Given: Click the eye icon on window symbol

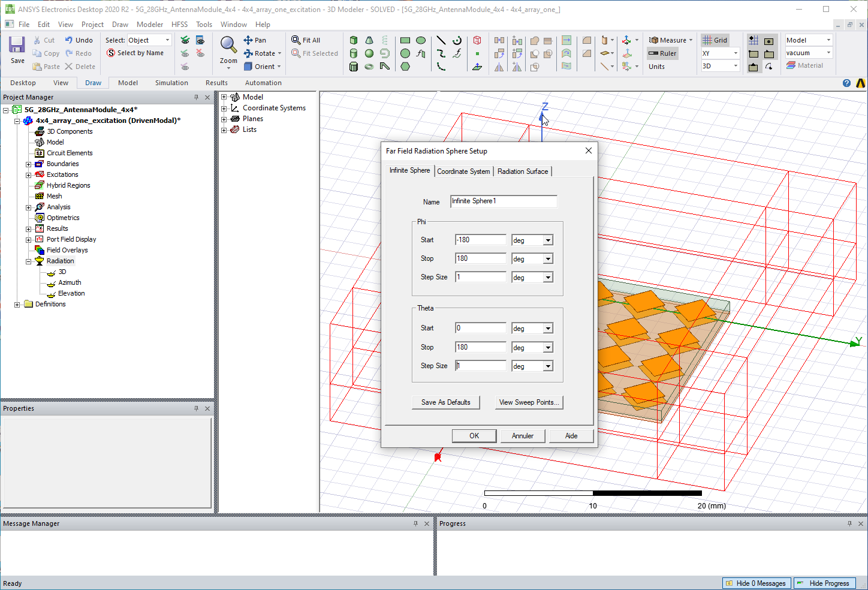Looking at the screenshot, I should click(x=200, y=40).
